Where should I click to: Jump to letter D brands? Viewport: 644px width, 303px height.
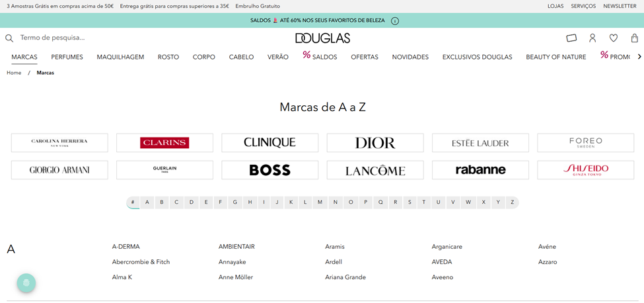click(x=192, y=202)
